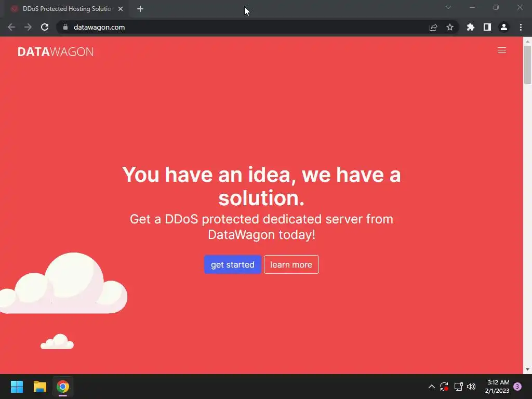The image size is (532, 399).
Task: View site information lock icon
Action: [x=65, y=27]
